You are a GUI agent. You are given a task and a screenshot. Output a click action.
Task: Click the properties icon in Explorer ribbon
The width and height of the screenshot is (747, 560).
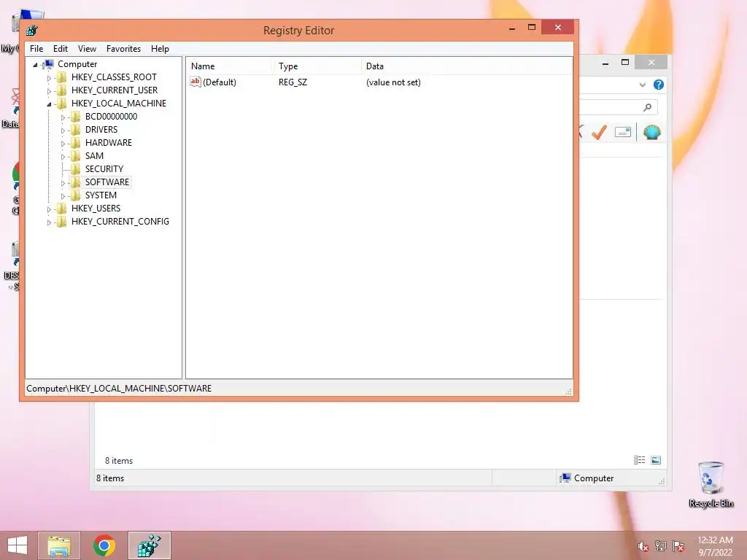pyautogui.click(x=623, y=132)
